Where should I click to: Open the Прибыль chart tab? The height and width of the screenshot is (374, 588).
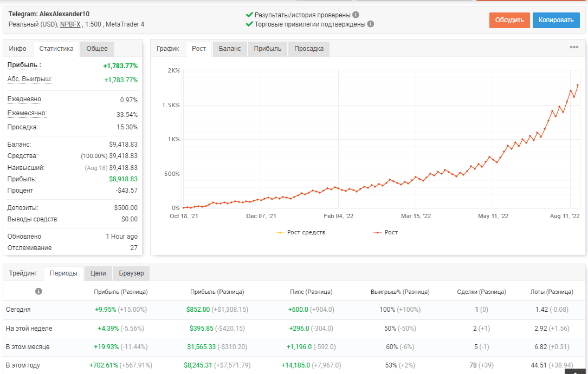(x=267, y=49)
